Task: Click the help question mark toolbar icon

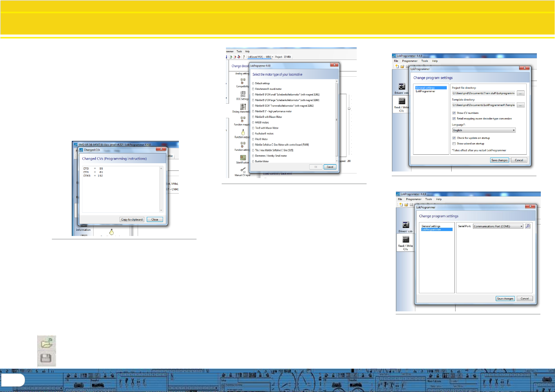Action: click(x=244, y=57)
